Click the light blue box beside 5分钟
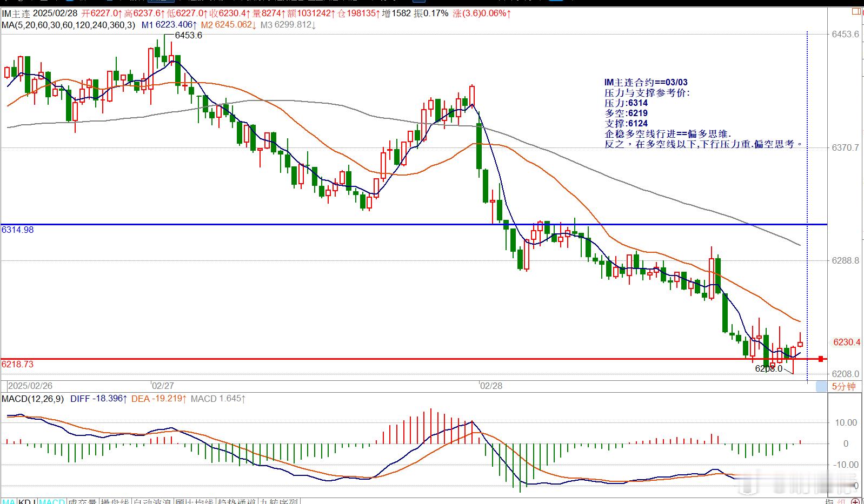This screenshot has width=864, height=504. point(822,386)
